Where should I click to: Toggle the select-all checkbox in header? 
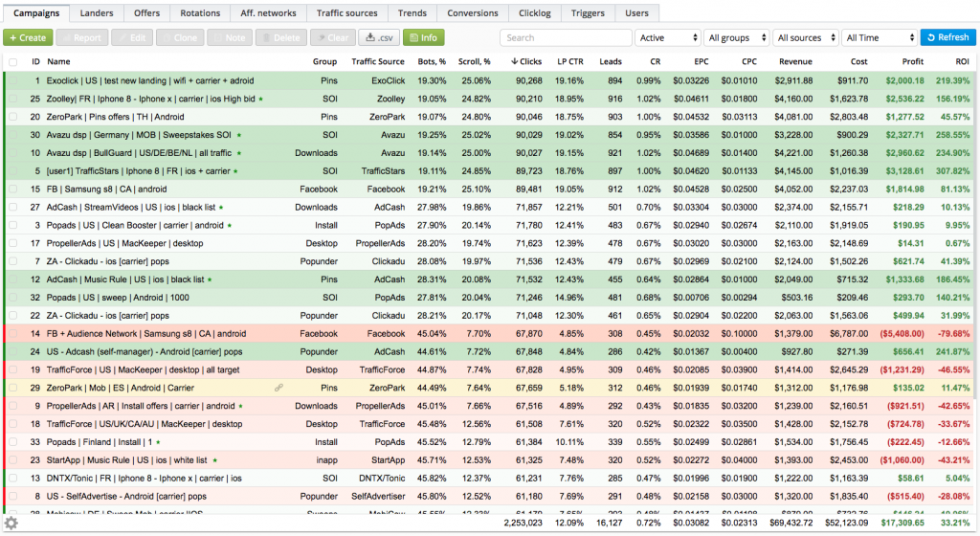13,62
